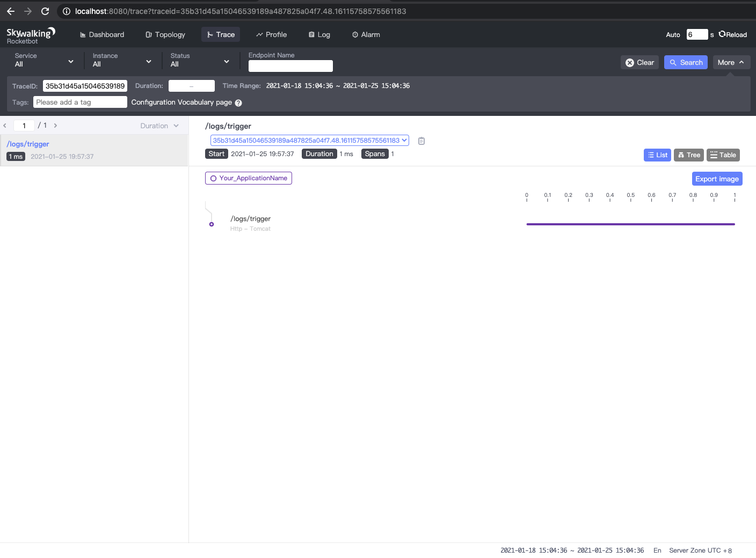
Task: Collapse the More options panel
Action: click(x=731, y=62)
